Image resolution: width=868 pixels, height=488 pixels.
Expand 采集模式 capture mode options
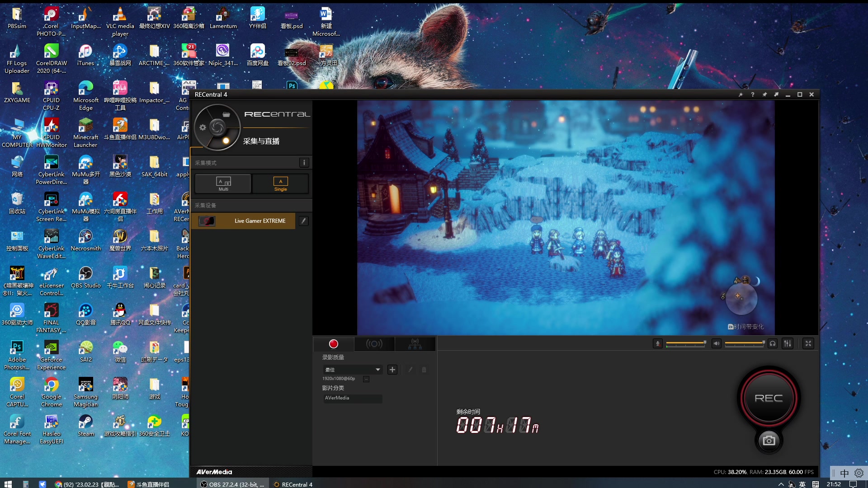[304, 161]
